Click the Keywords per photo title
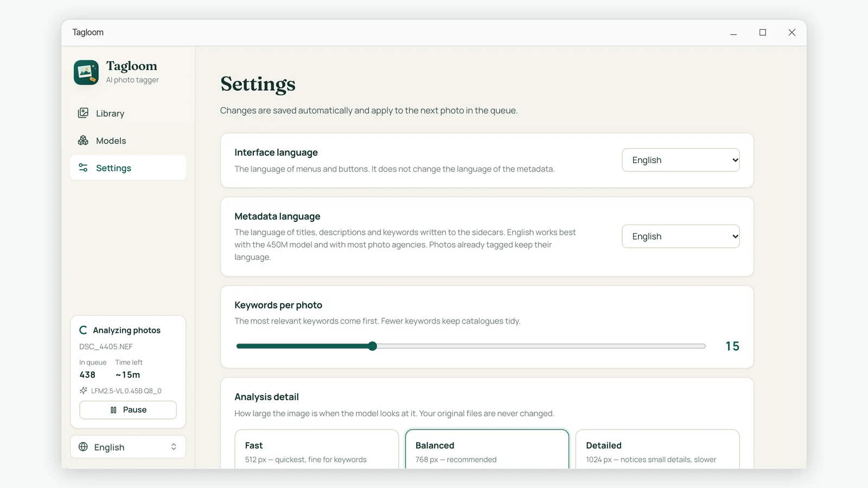The image size is (868, 488). pyautogui.click(x=278, y=305)
